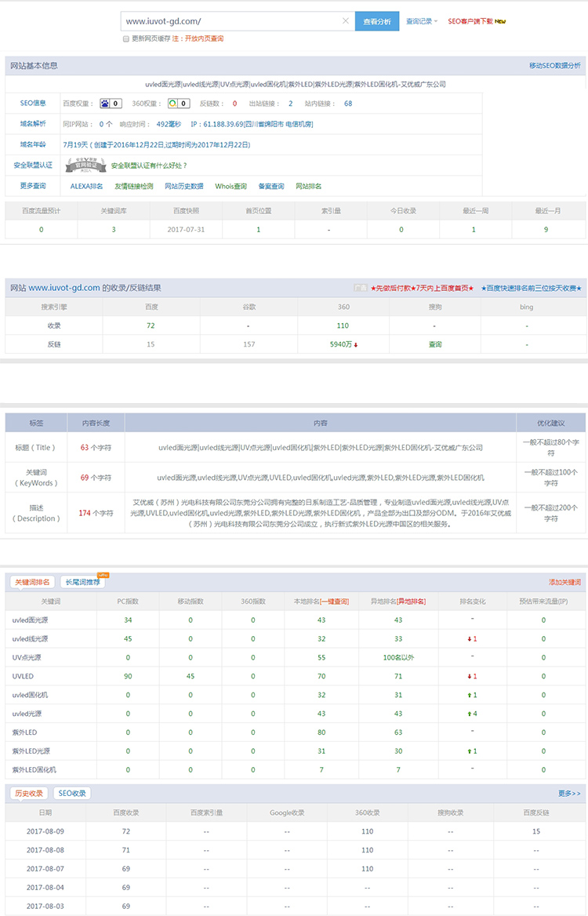
Task: Click the SEO信息 row label
Action: coord(33,104)
